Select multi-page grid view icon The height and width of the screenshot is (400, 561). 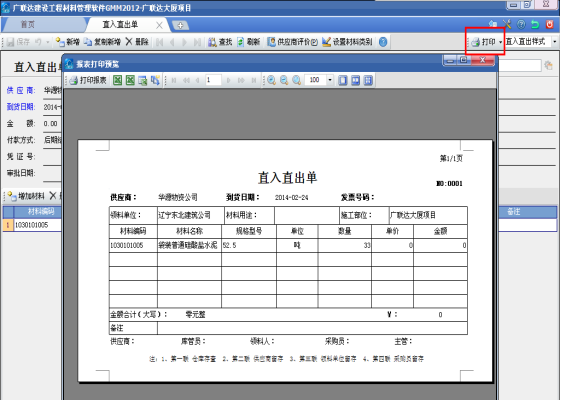(x=368, y=81)
